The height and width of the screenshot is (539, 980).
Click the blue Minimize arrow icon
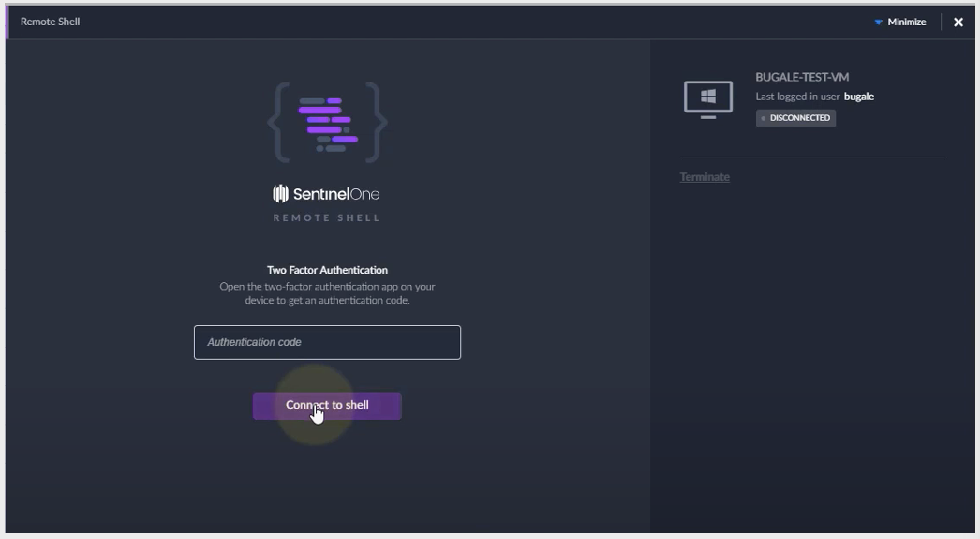click(x=878, y=22)
